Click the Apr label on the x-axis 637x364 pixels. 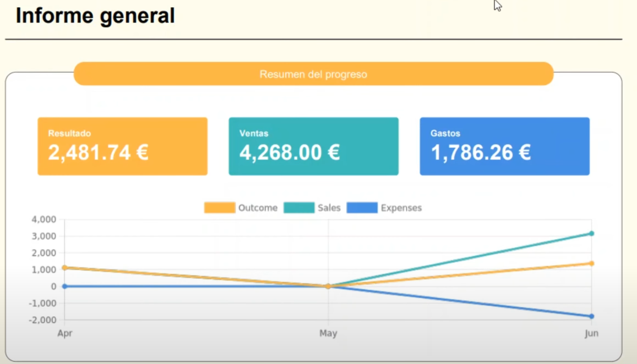click(64, 333)
